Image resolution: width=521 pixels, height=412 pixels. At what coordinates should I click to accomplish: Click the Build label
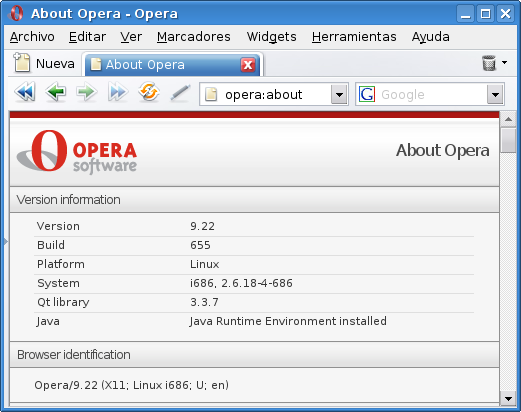pos(51,245)
